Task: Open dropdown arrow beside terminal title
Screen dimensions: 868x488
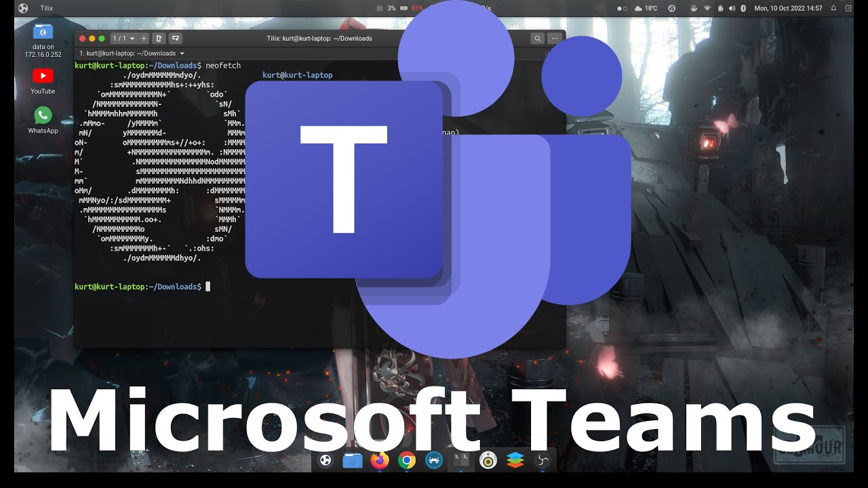Action: pos(182,53)
